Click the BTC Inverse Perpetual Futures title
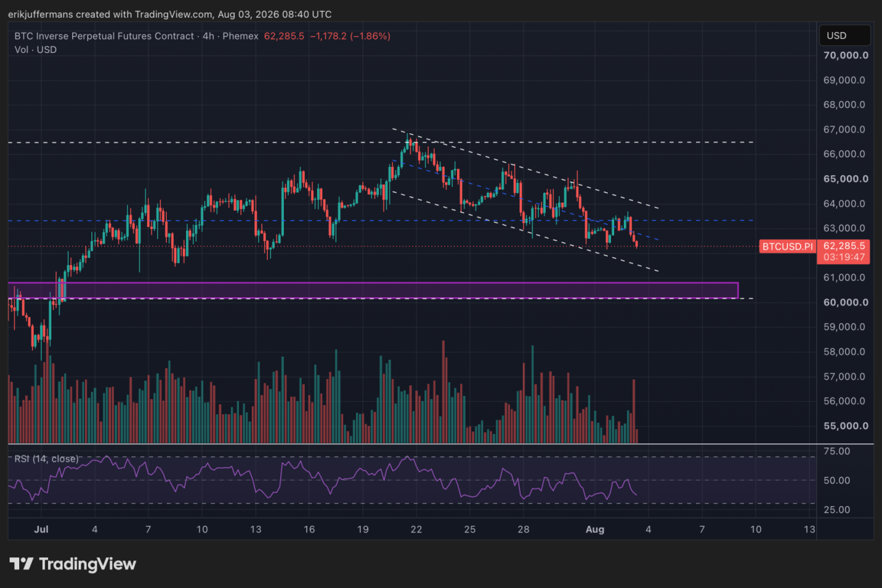The width and height of the screenshot is (882, 588). [104, 36]
